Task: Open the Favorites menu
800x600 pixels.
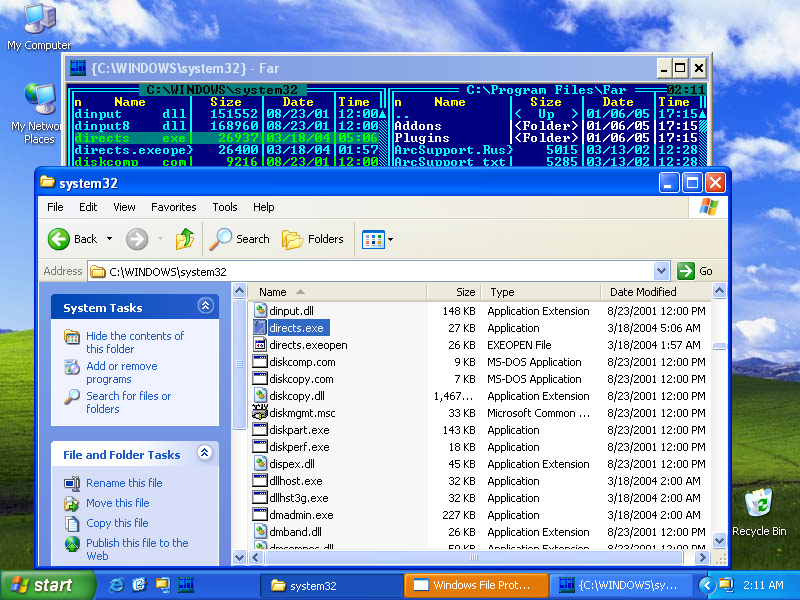Action: [x=173, y=207]
